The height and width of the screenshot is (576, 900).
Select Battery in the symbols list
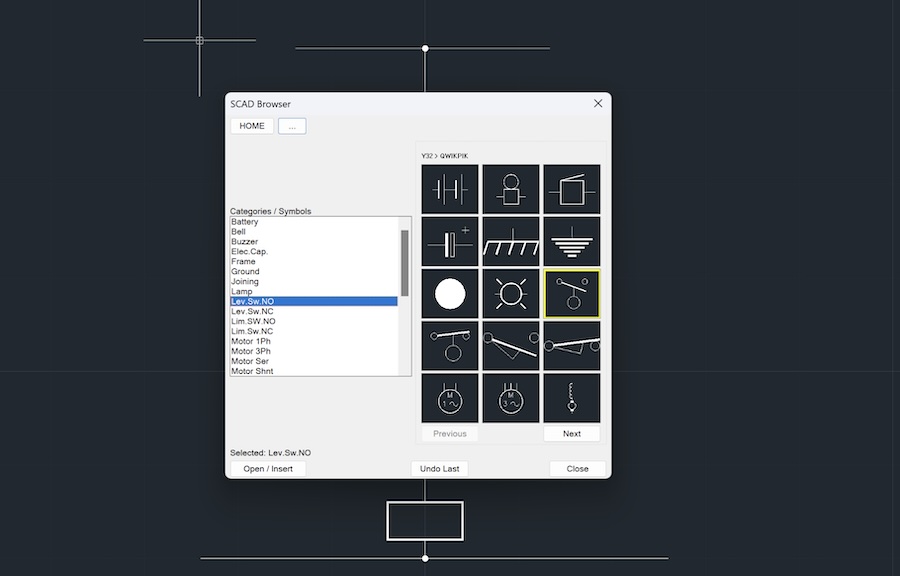[x=314, y=221]
